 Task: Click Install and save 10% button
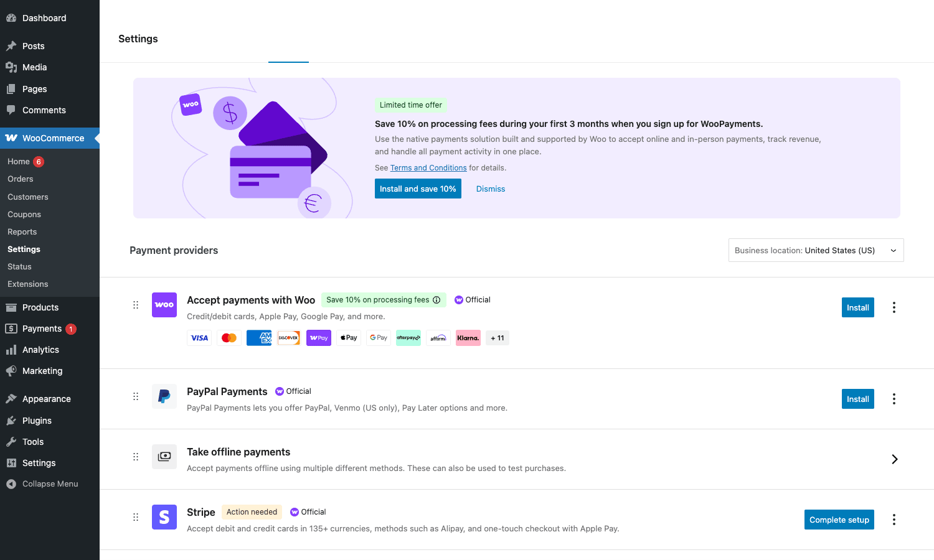pyautogui.click(x=418, y=189)
